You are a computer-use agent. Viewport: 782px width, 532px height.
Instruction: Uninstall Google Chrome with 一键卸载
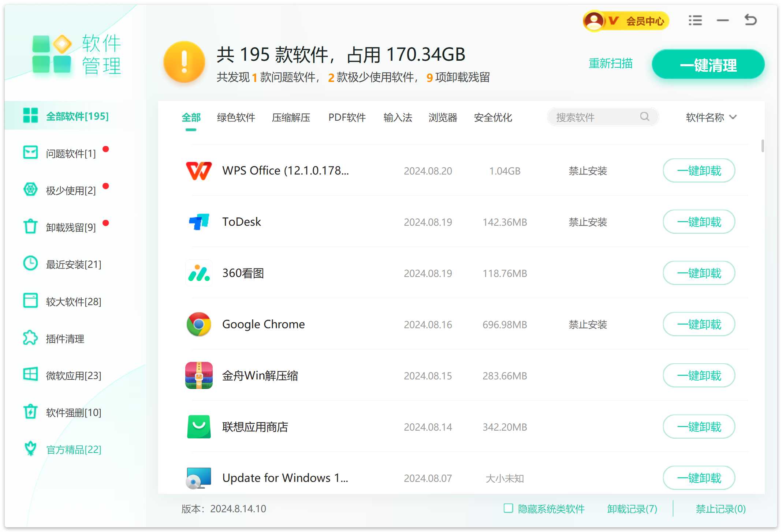pyautogui.click(x=699, y=324)
